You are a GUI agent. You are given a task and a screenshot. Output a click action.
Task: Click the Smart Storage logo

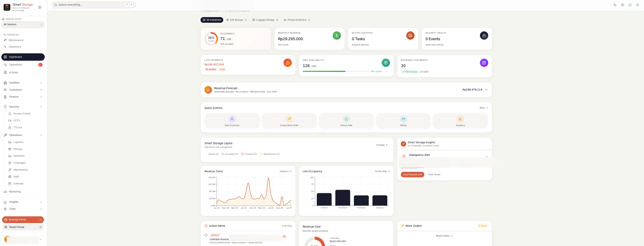click(x=7, y=7)
